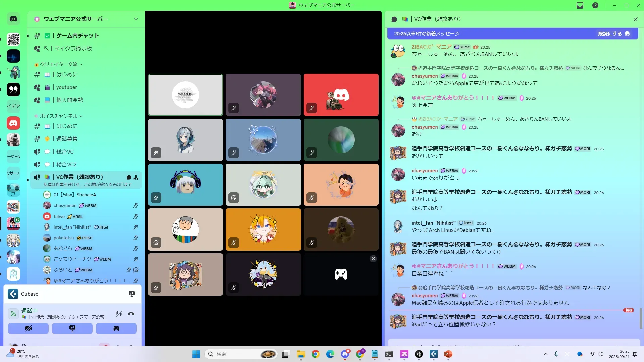644x362 pixels.
Task: Toggle noise suppression in the call panel
Action: pyautogui.click(x=119, y=314)
